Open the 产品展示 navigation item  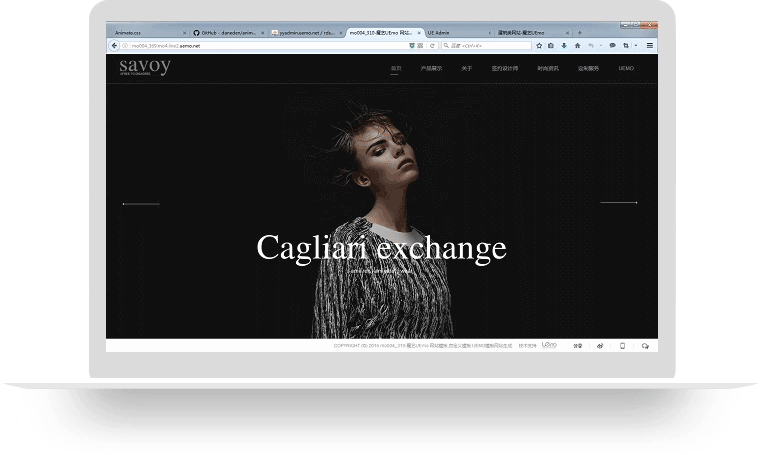click(431, 68)
